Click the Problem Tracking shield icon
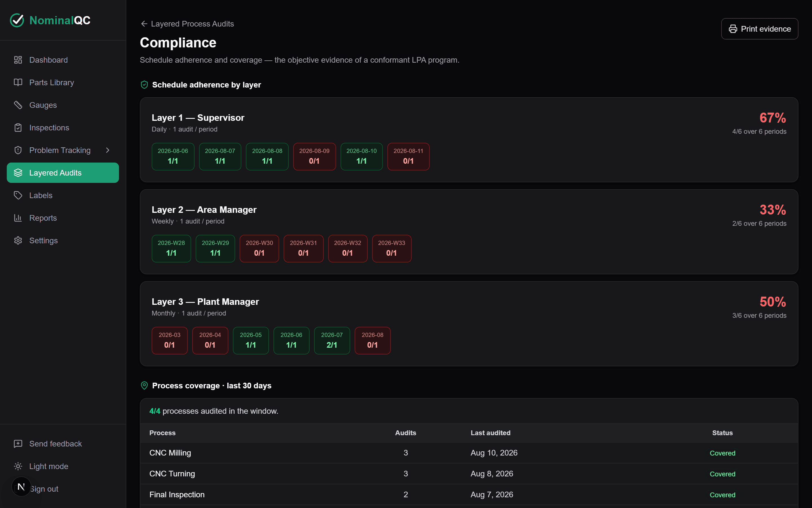 (18, 150)
